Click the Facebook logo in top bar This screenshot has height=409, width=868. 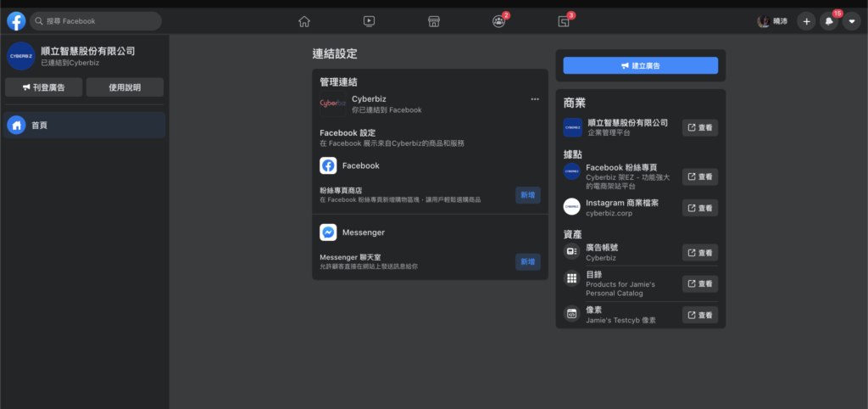point(16,21)
